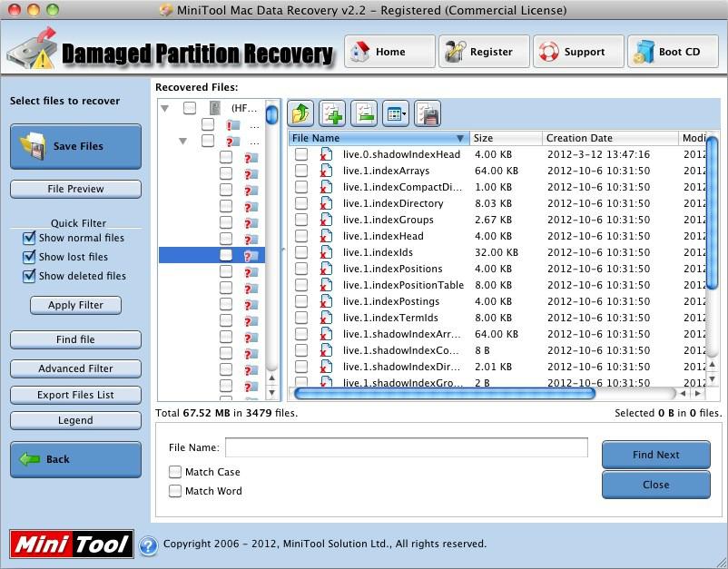Select the highlighted folder icon in the tree

[251, 255]
